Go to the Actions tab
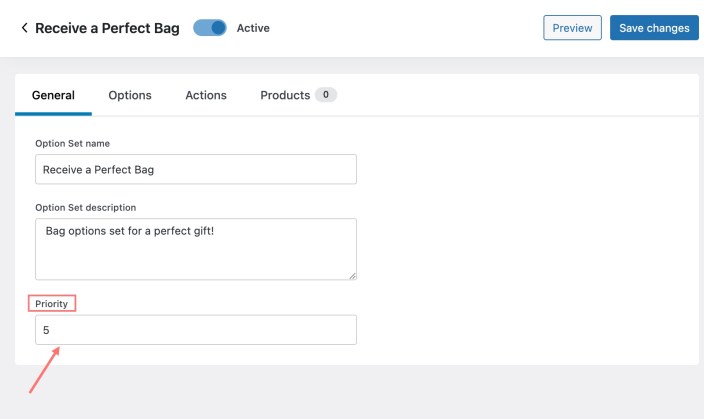Image resolution: width=704 pixels, height=419 pixels. 206,95
